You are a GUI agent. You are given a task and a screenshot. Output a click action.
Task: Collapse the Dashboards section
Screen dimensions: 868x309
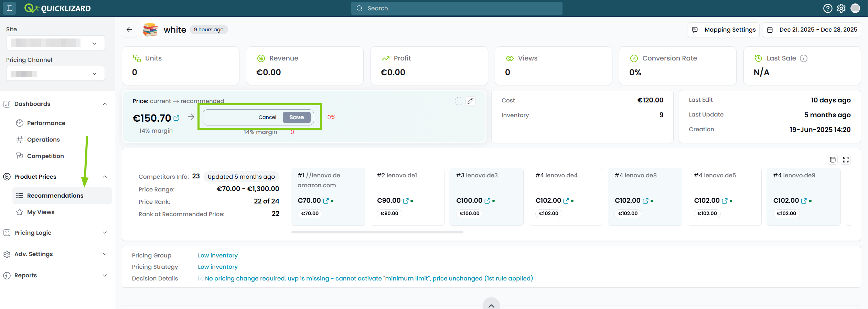(105, 104)
